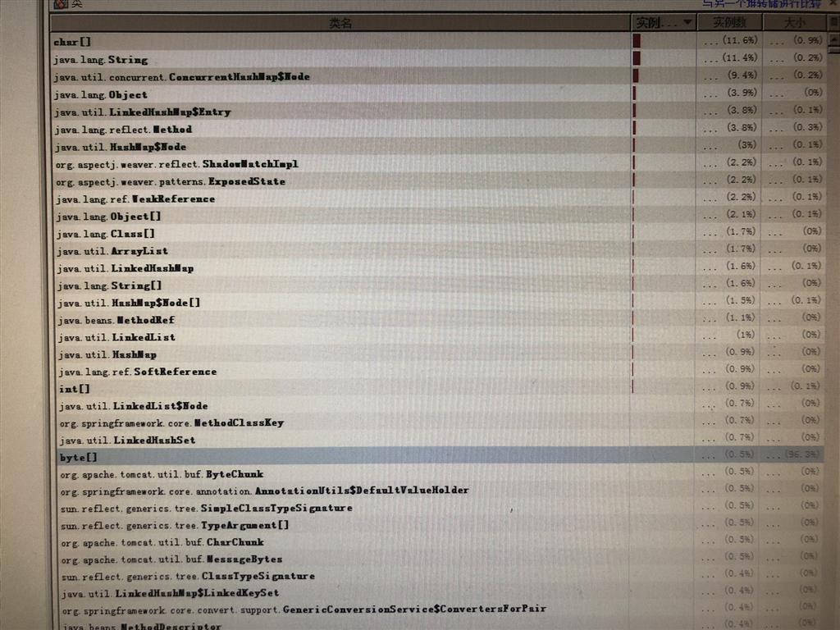Select the java.util.ArrayList row
The height and width of the screenshot is (630, 840).
point(440,250)
